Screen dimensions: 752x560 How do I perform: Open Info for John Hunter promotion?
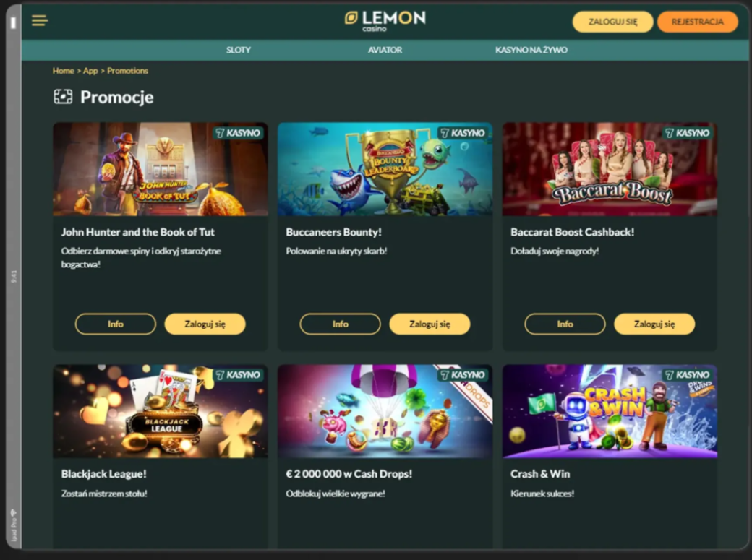coord(116,324)
